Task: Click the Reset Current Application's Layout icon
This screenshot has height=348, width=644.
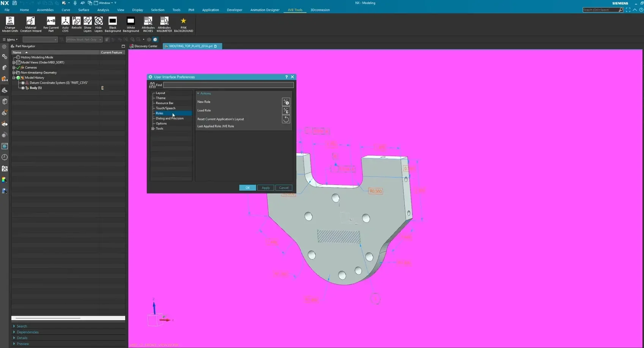Action: (x=286, y=119)
